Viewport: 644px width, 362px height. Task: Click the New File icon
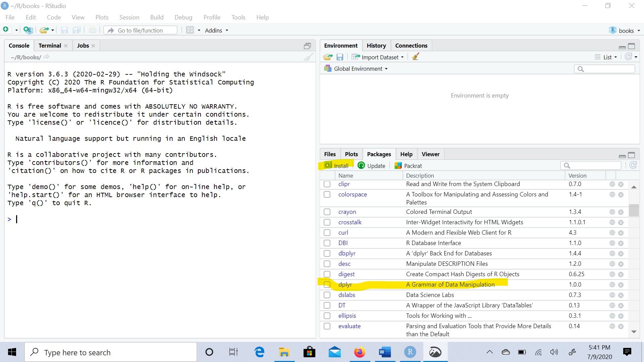(x=6, y=30)
